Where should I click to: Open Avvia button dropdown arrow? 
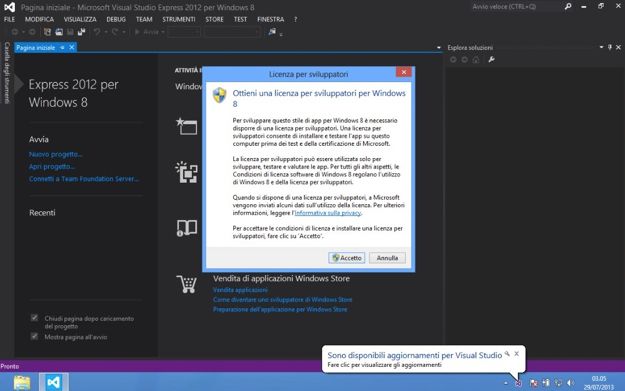coord(163,32)
